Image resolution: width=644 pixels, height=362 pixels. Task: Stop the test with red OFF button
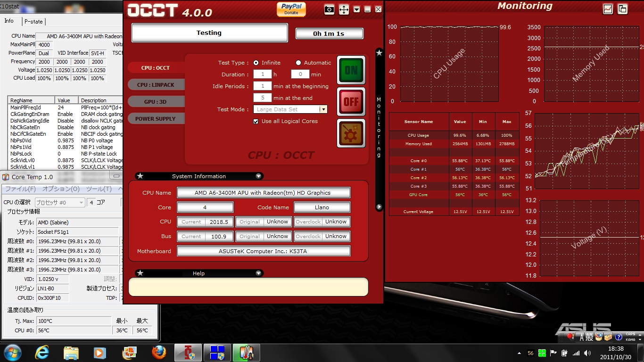pyautogui.click(x=351, y=101)
